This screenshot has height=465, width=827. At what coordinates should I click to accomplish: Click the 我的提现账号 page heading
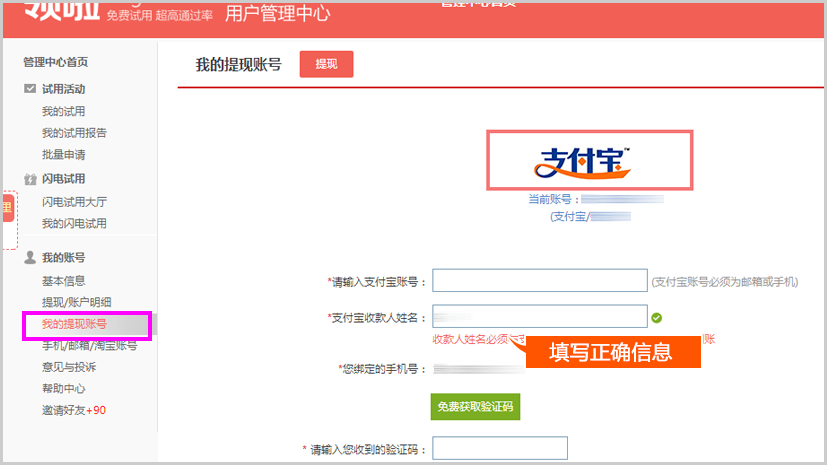[238, 65]
